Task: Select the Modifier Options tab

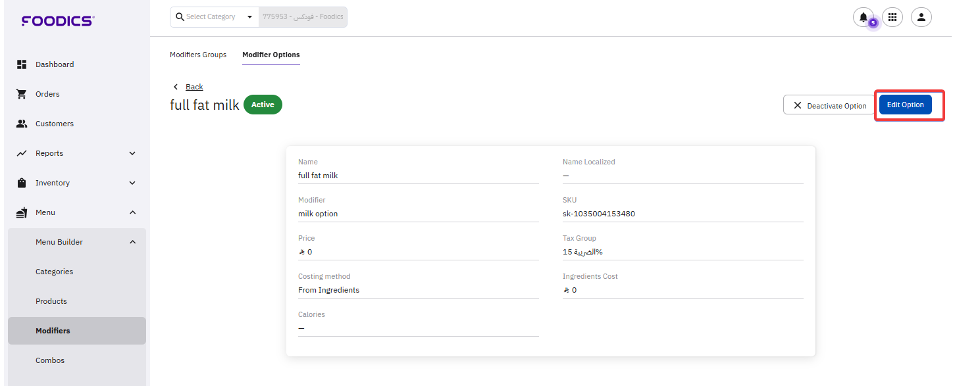Action: (x=271, y=55)
